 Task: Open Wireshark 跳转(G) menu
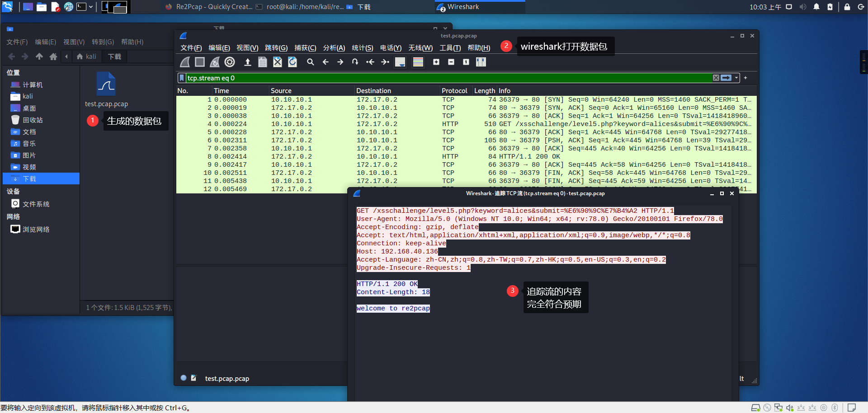coord(276,48)
